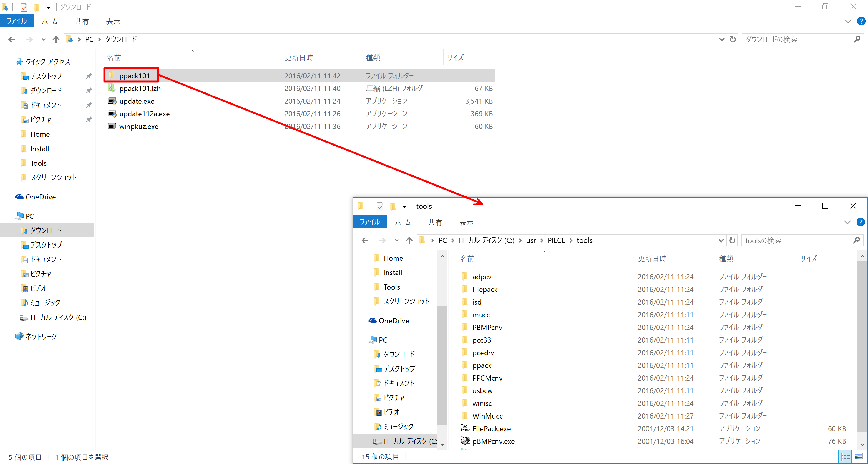Click the search magnifier in the Downloads window

coord(857,39)
